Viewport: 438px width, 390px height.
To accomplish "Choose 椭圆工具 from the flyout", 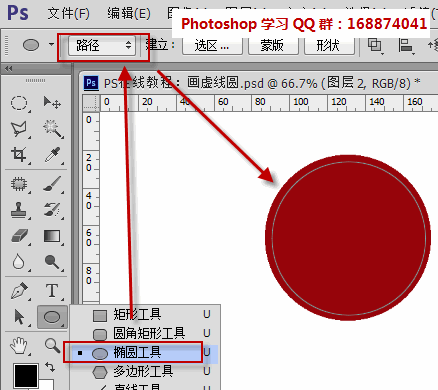I will 145,352.
